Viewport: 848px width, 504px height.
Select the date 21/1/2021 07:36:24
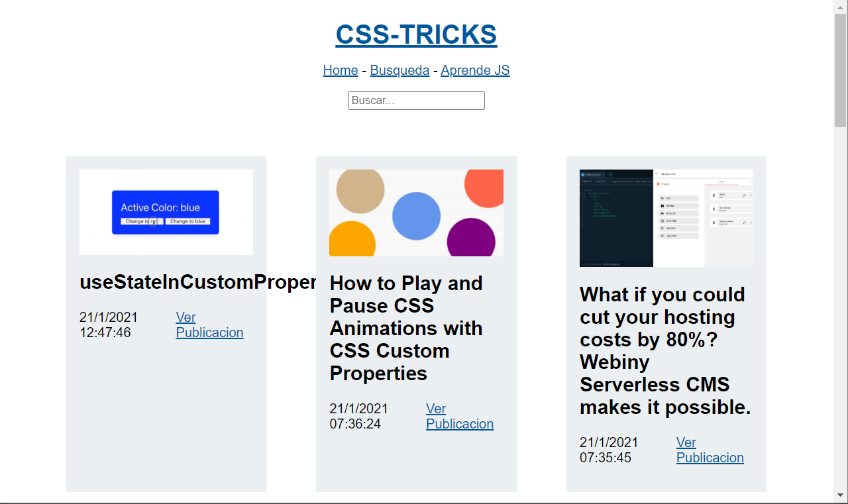(x=359, y=416)
